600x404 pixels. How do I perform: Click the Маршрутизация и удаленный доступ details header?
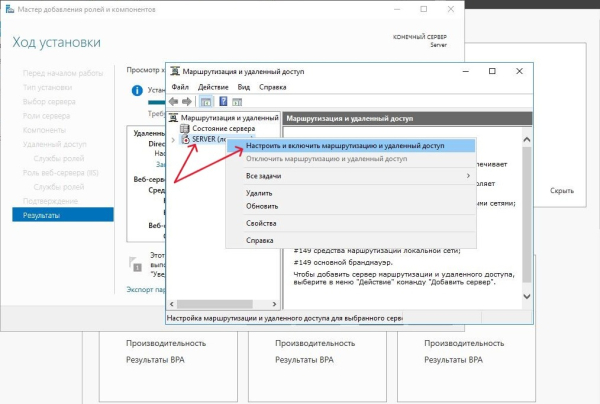[407, 119]
